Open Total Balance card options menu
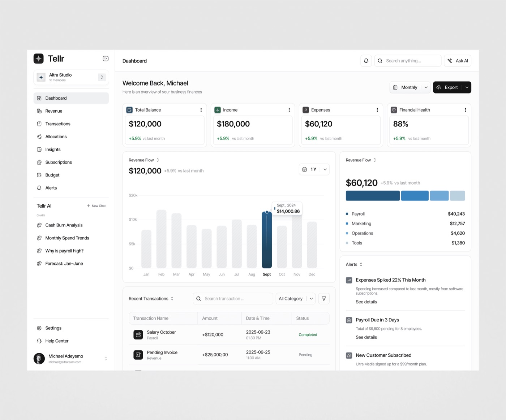The height and width of the screenshot is (420, 506). pyautogui.click(x=201, y=110)
